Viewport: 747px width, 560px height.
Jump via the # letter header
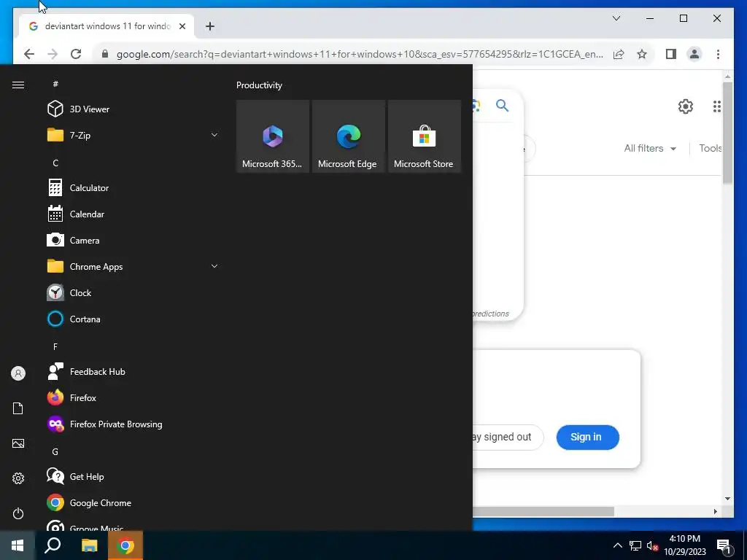point(55,84)
